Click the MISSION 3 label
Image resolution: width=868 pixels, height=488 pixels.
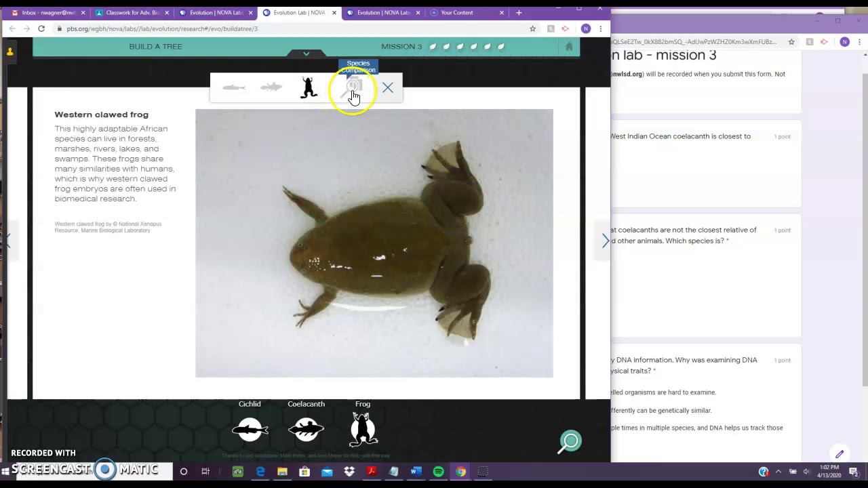(401, 47)
